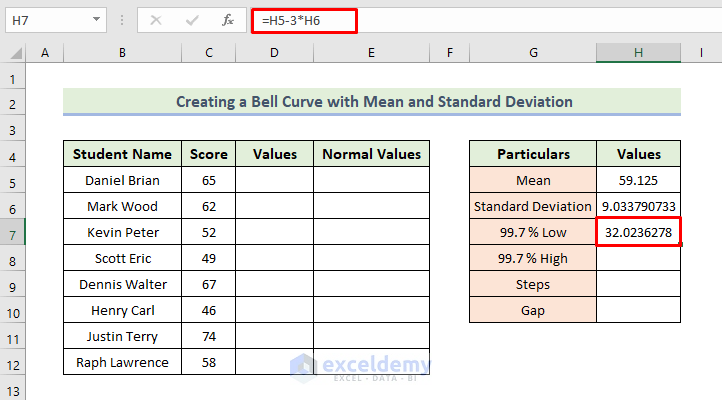Select column C header
This screenshot has width=722, height=400.
(208, 52)
